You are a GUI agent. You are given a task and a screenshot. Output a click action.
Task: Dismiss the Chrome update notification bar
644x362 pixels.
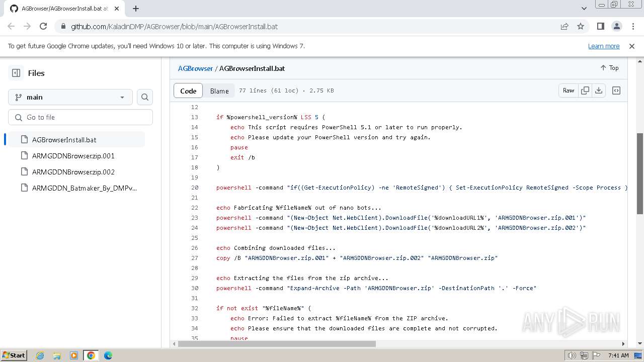632,46
